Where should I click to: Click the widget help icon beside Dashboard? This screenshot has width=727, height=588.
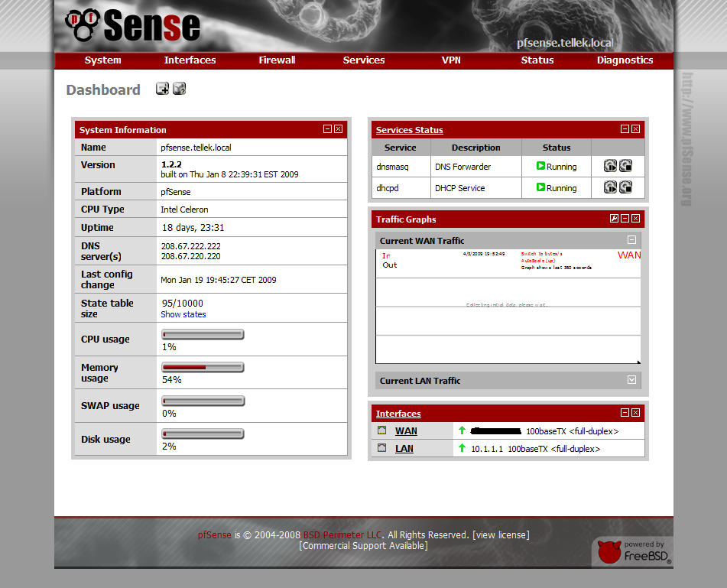point(179,89)
